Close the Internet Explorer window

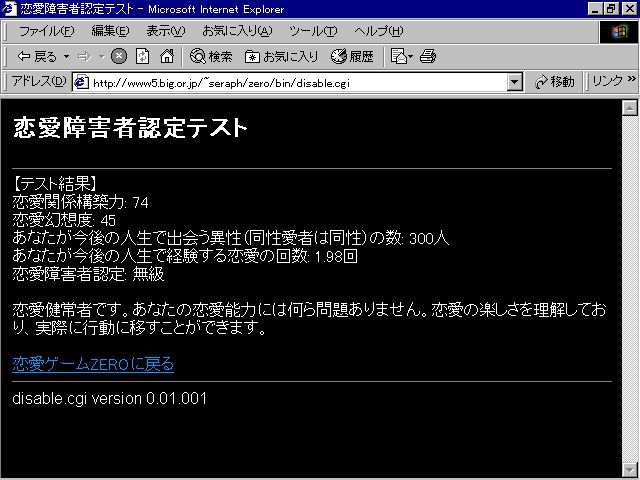[x=629, y=9]
